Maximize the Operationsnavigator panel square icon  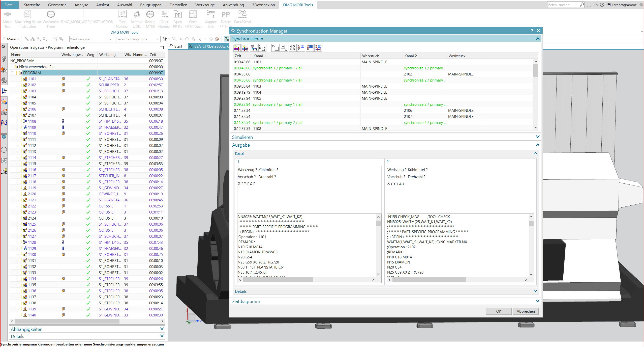(x=162, y=47)
